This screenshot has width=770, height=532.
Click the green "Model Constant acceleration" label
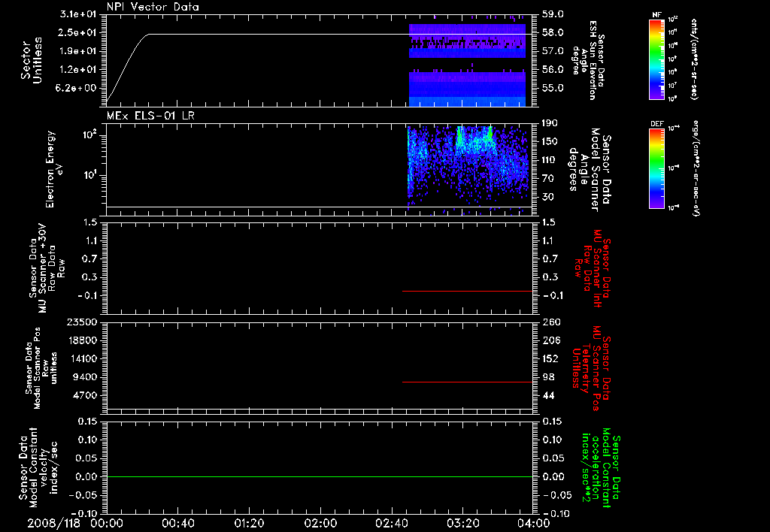[602, 469]
